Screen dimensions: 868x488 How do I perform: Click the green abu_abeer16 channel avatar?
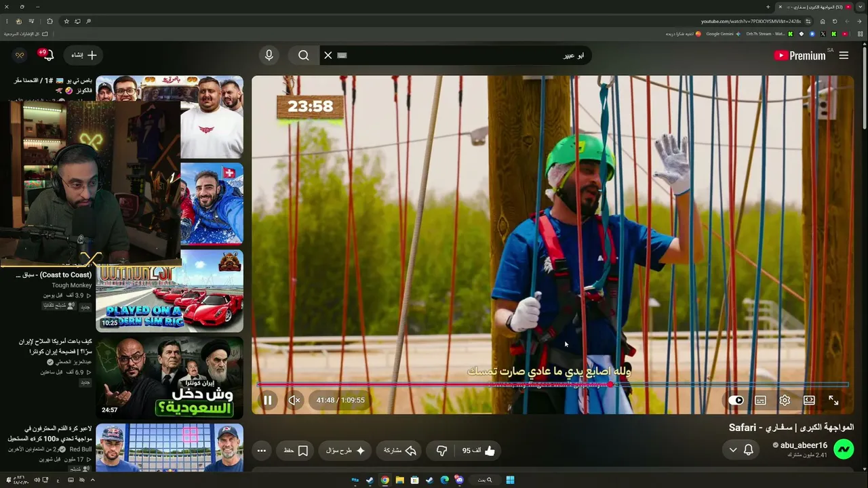[x=844, y=449]
